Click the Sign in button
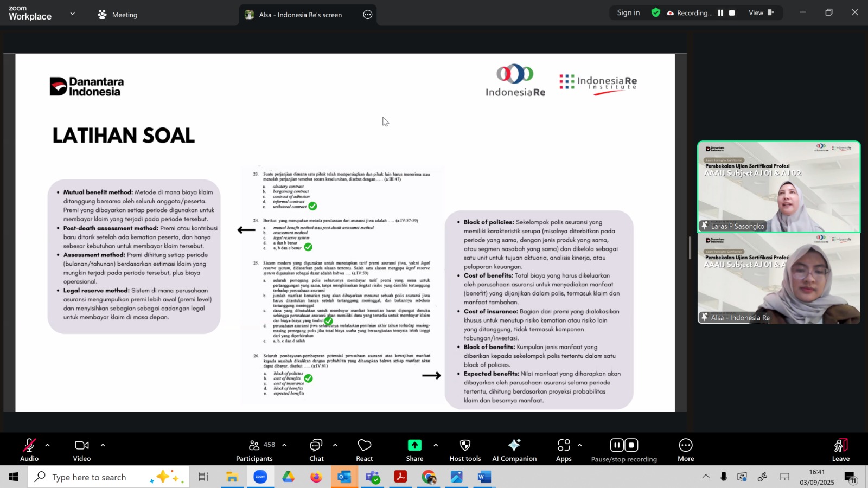Screen dimensions: 868x488 [628, 13]
